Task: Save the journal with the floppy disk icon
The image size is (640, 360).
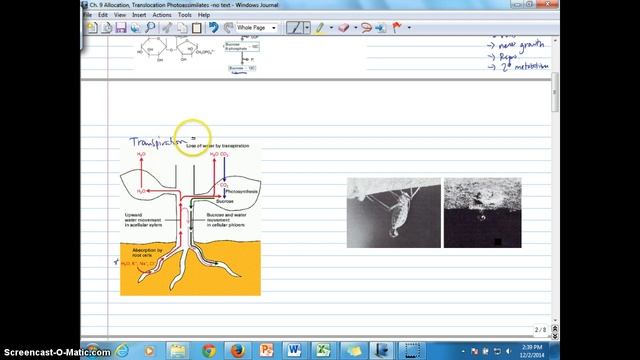Action: pyautogui.click(x=121, y=28)
